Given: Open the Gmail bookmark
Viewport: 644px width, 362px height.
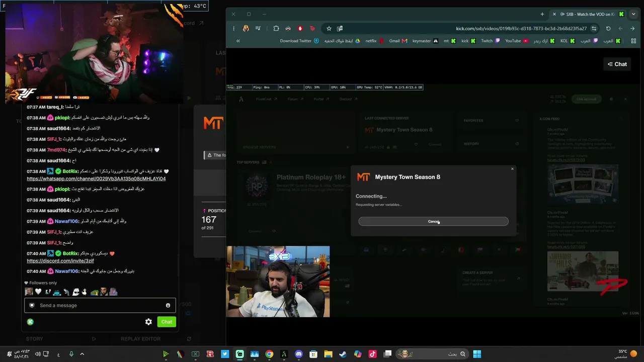Looking at the screenshot, I should [x=398, y=41].
